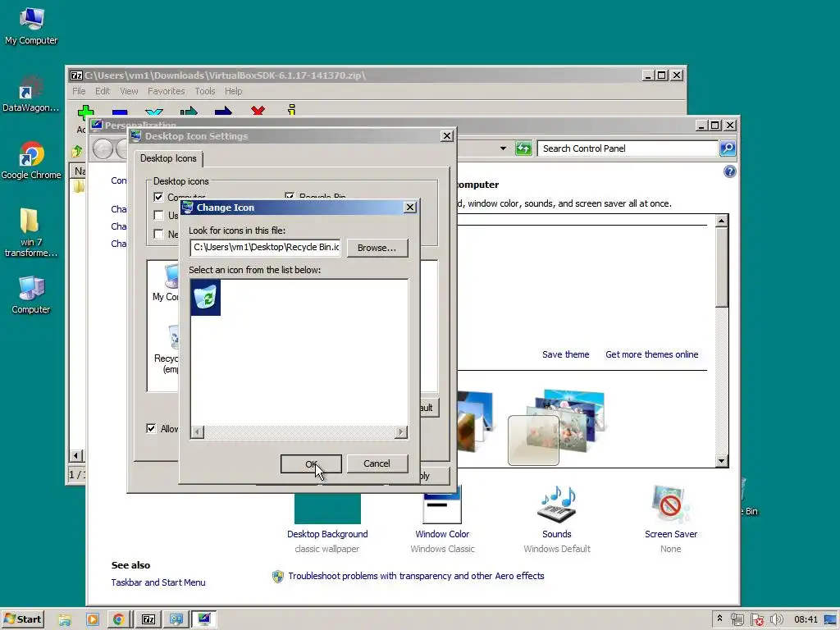Expand hidden tray icons chevron
This screenshot has width=840, height=630.
coord(719,619)
